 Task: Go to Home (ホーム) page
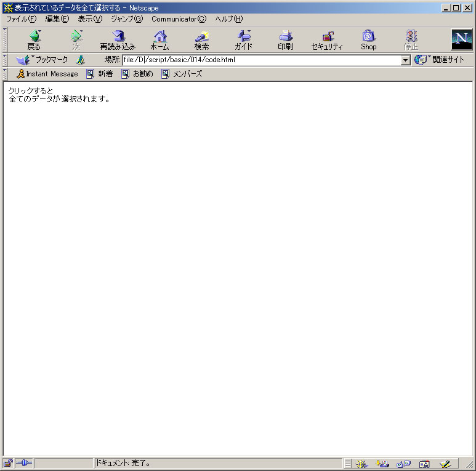click(x=160, y=40)
